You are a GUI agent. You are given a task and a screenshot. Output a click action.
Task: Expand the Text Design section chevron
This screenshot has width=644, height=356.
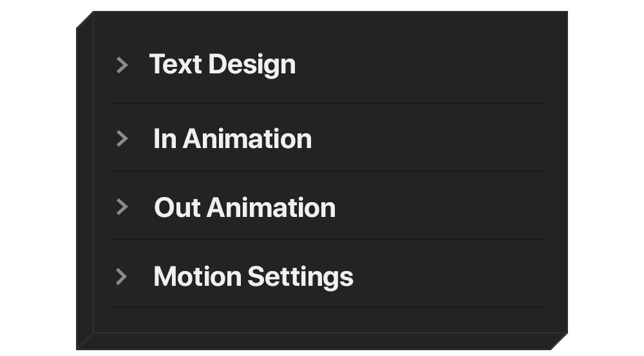pos(122,64)
